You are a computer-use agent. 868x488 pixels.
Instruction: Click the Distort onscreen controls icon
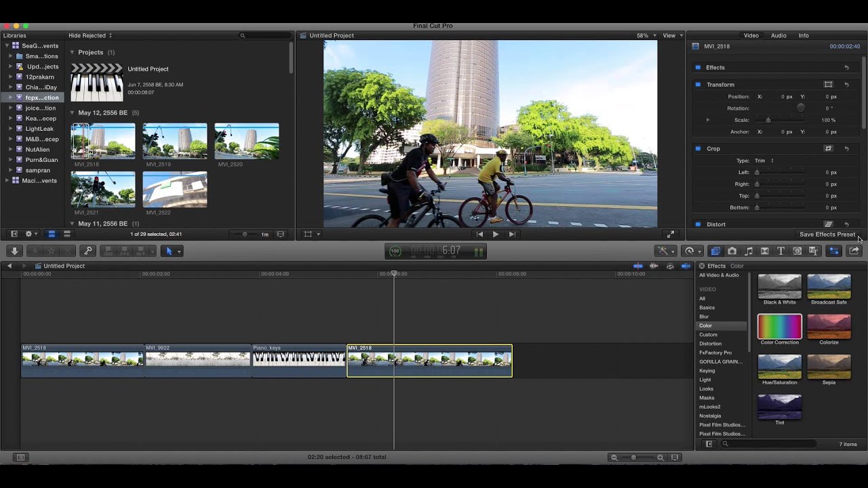click(828, 224)
